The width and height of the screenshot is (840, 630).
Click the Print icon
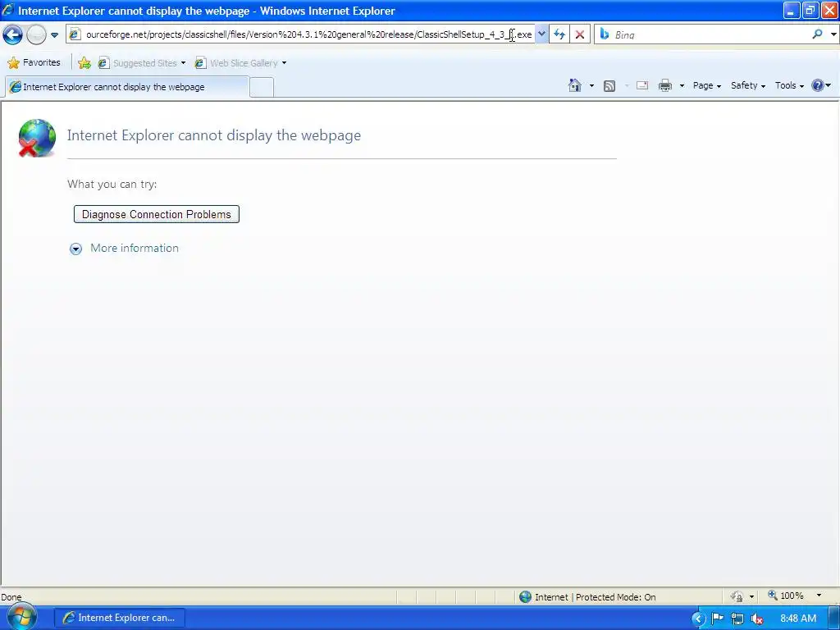click(x=665, y=85)
